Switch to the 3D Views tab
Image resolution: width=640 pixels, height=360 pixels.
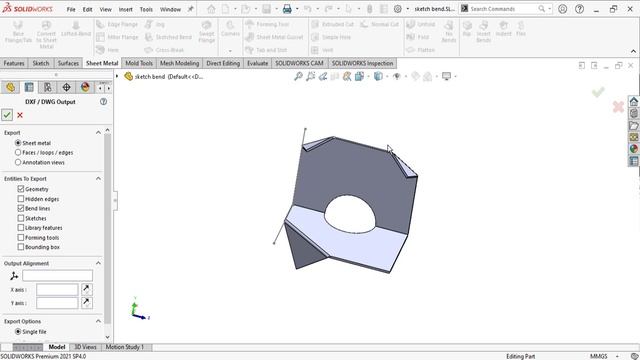coord(85,347)
